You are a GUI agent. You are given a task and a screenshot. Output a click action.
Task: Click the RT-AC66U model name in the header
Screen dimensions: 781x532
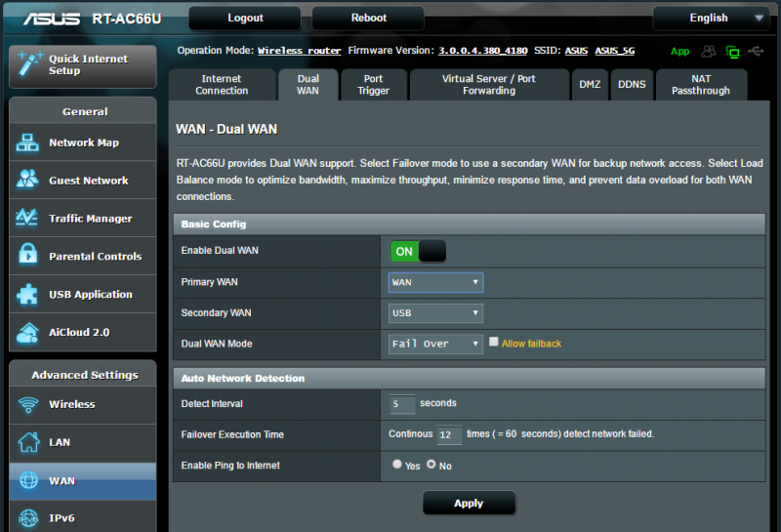127,19
